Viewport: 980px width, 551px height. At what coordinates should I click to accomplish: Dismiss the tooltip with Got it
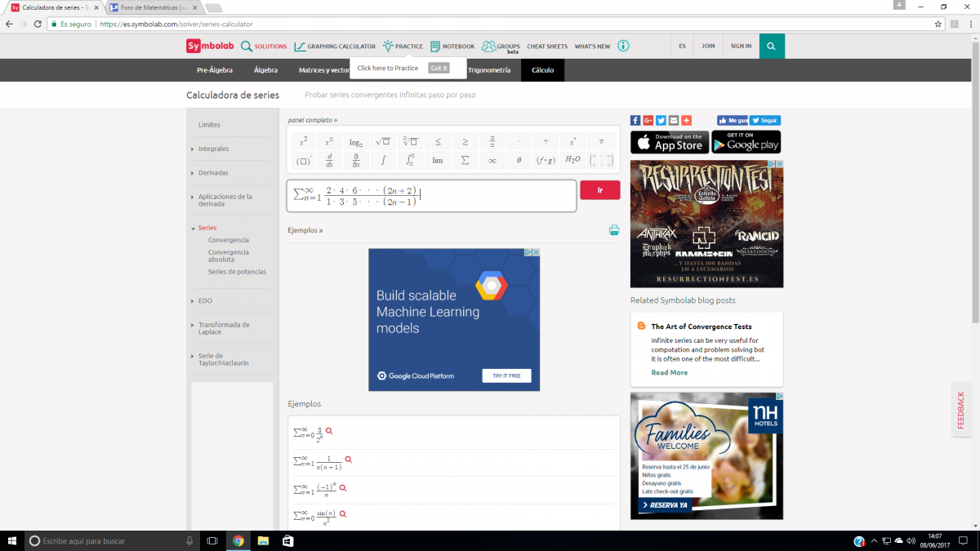pyautogui.click(x=439, y=68)
